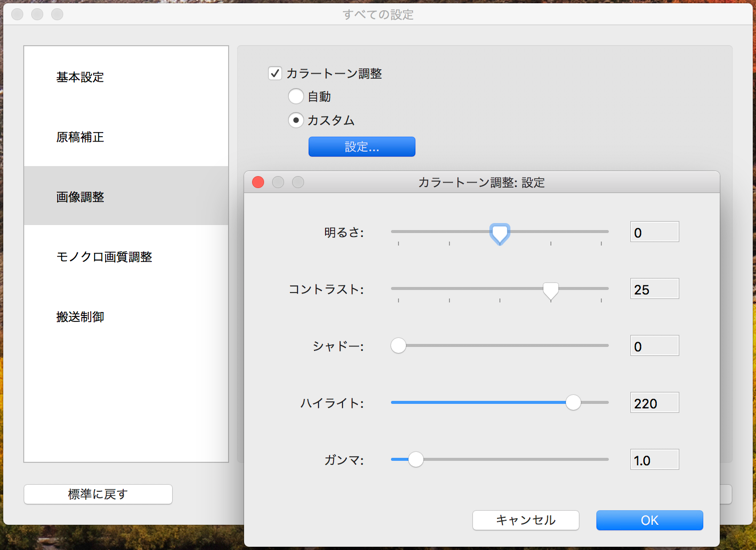Click the コントラスト: label
The image size is (756, 550).
tap(326, 290)
